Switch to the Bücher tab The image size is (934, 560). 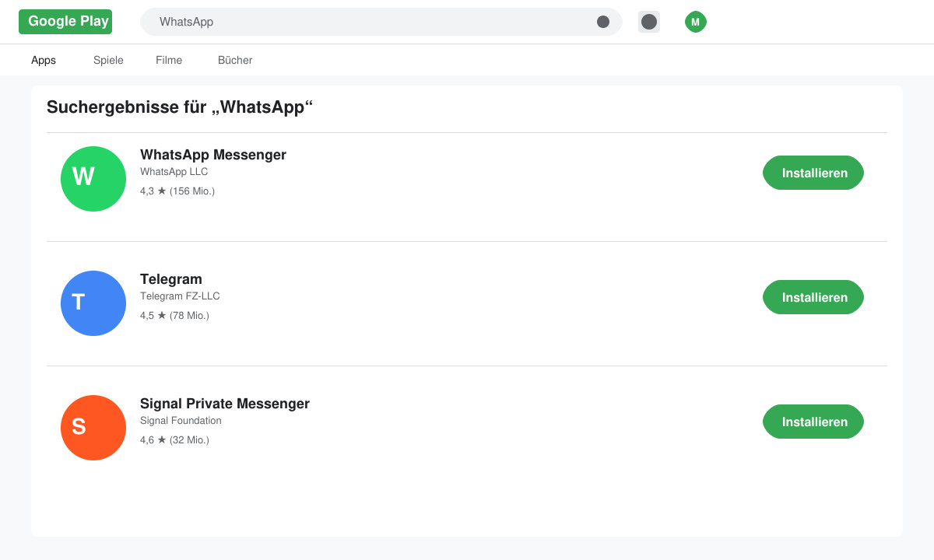click(235, 60)
